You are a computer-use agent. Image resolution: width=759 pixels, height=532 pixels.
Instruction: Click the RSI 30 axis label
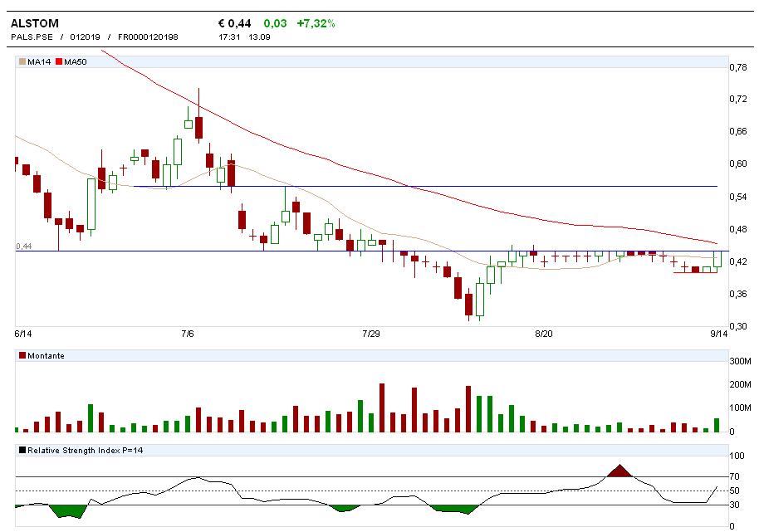(x=734, y=505)
